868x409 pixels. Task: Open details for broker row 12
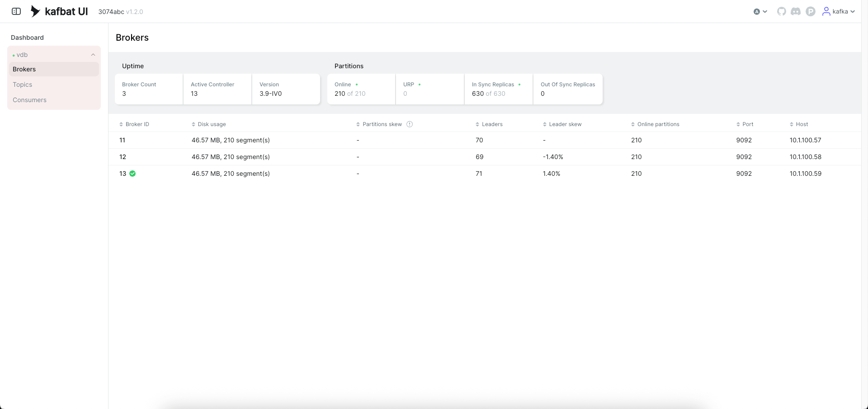[x=123, y=157]
